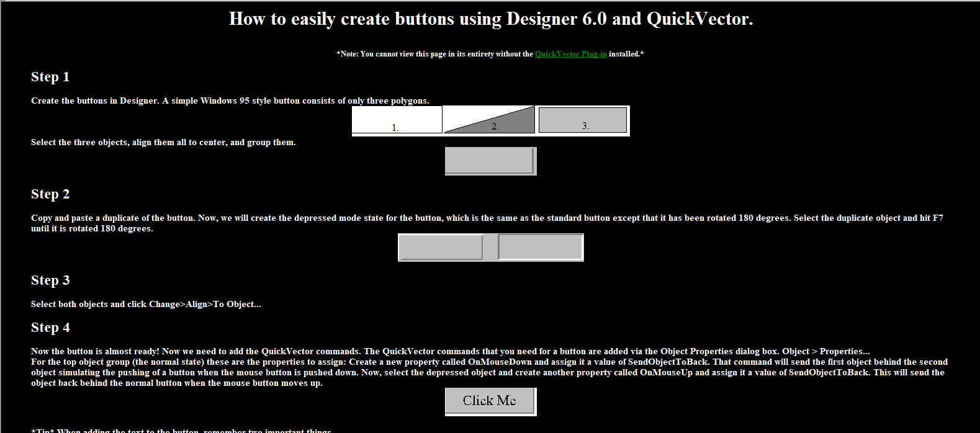Click the 'Step 3' heading

coord(50,280)
